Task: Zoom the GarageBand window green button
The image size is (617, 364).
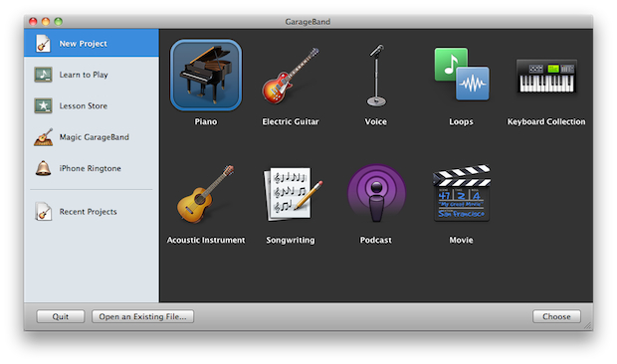Action: tap(59, 22)
